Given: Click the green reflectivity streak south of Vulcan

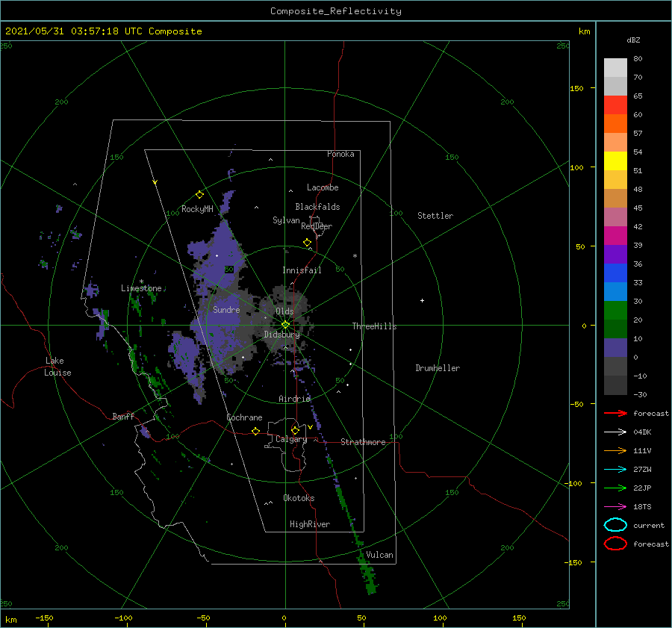Looking at the screenshot, I should 369,576.
